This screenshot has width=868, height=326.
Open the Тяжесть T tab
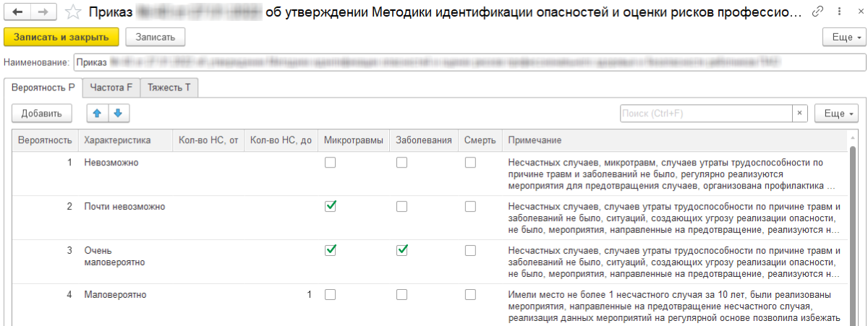[x=169, y=87]
